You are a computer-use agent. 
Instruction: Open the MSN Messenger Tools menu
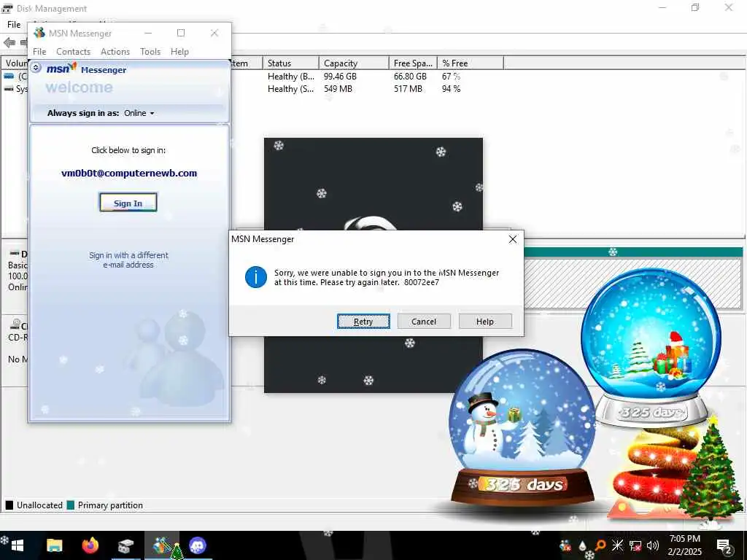click(x=150, y=52)
